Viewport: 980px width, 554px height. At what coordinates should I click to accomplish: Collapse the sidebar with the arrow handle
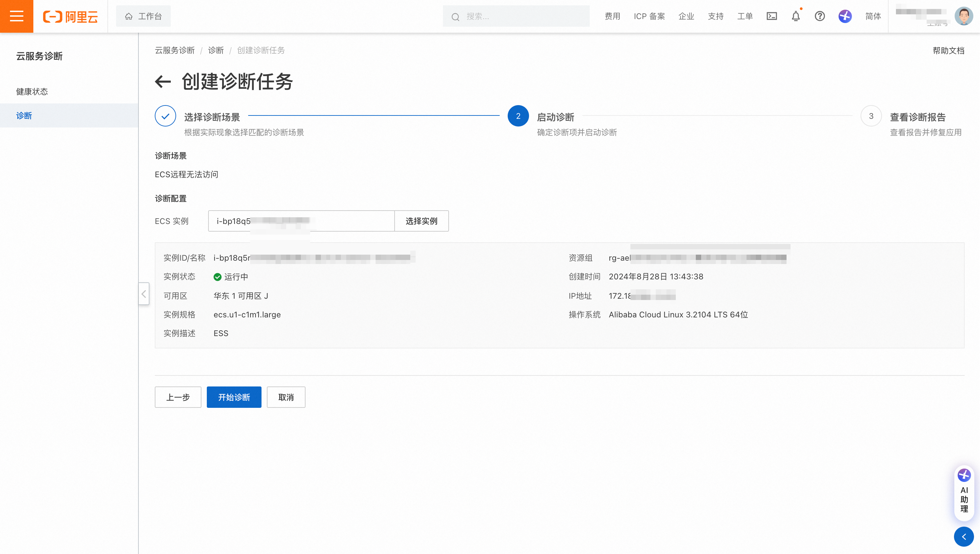(144, 294)
